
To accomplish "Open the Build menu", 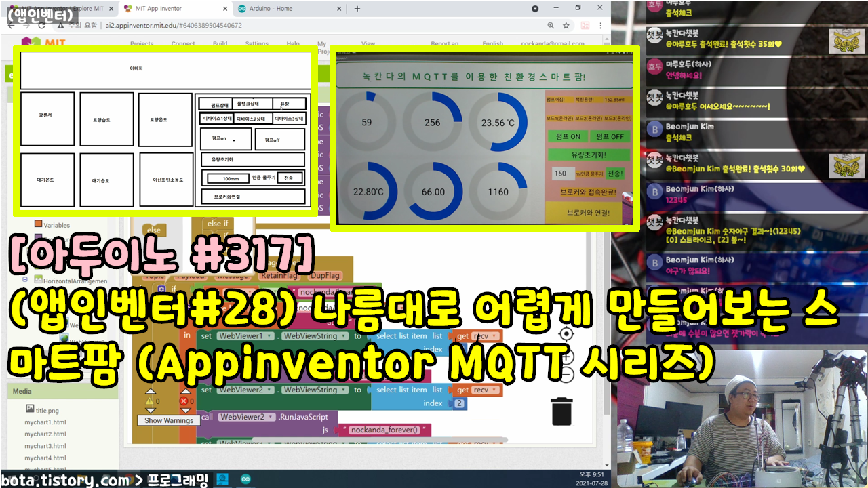I will (220, 44).
